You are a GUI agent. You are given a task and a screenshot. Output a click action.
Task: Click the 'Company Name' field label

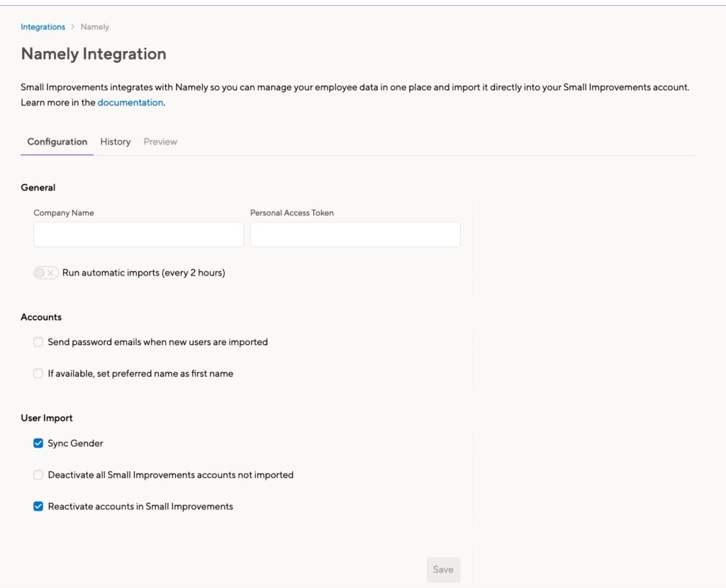[64, 213]
